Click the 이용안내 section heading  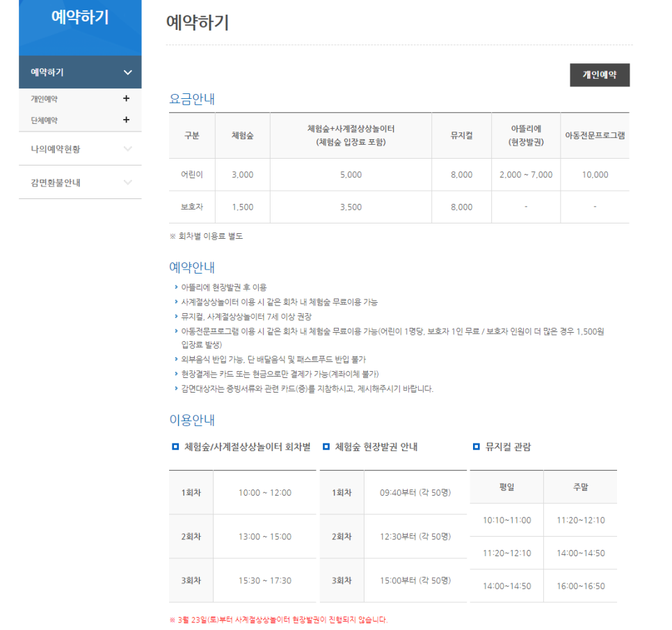click(x=192, y=420)
